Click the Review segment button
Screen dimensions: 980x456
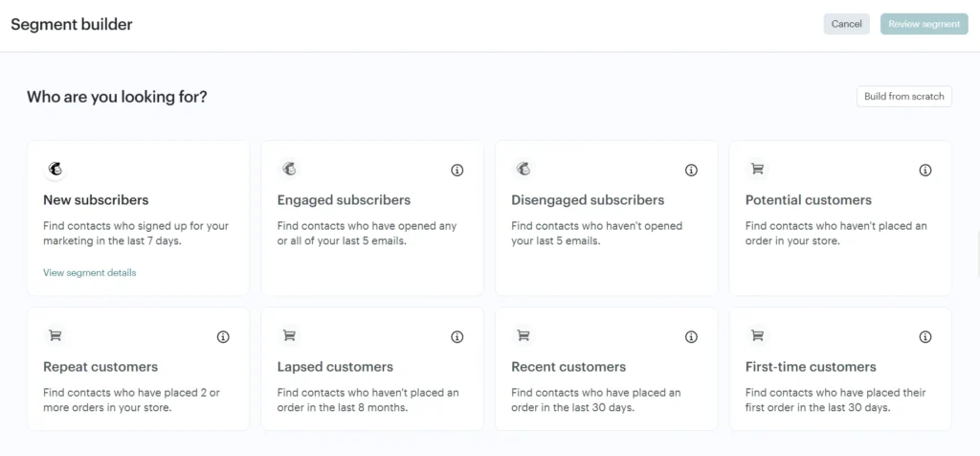coord(924,24)
